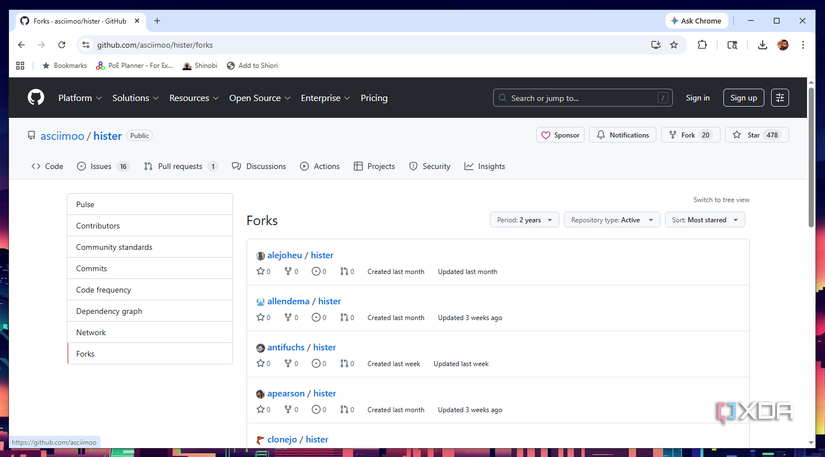Expand the Resources menu
This screenshot has height=457, width=825.
tap(194, 98)
